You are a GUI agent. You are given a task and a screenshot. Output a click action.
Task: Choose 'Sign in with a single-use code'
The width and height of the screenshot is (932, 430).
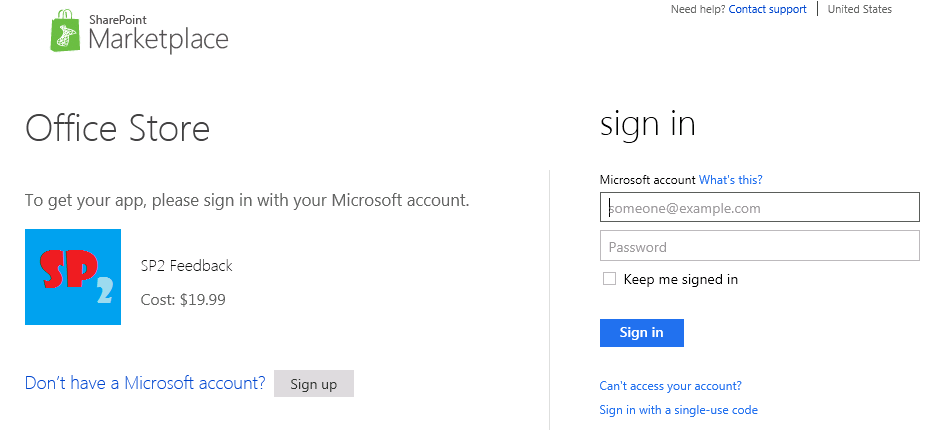pos(679,410)
